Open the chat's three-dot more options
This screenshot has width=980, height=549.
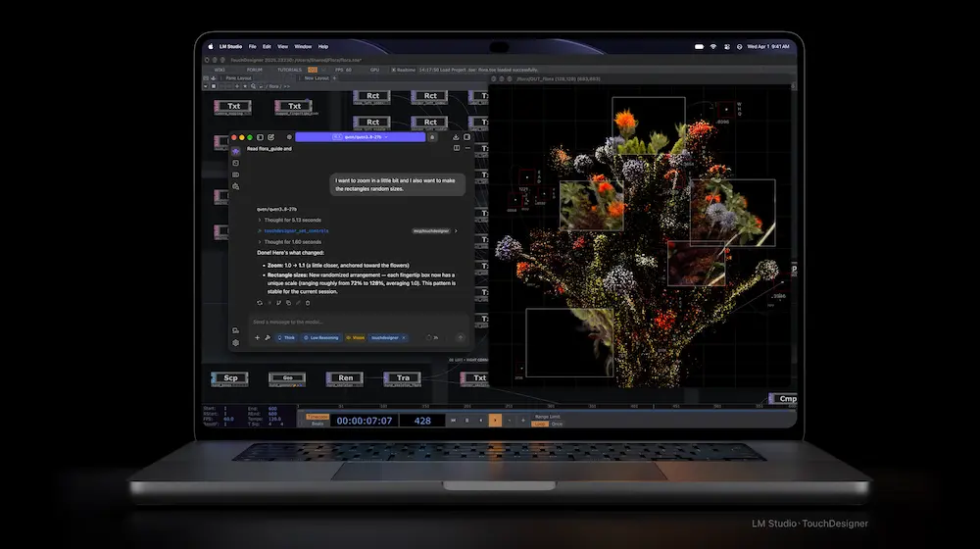(x=467, y=148)
